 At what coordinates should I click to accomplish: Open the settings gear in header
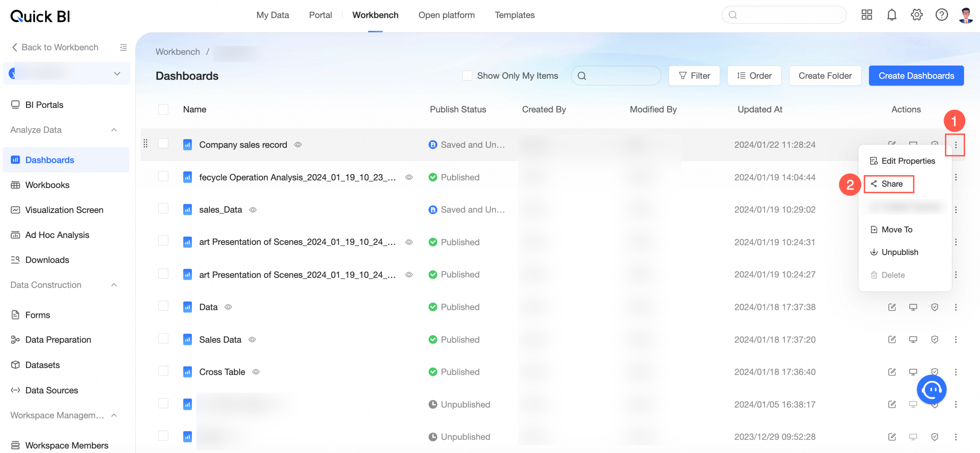tap(916, 15)
